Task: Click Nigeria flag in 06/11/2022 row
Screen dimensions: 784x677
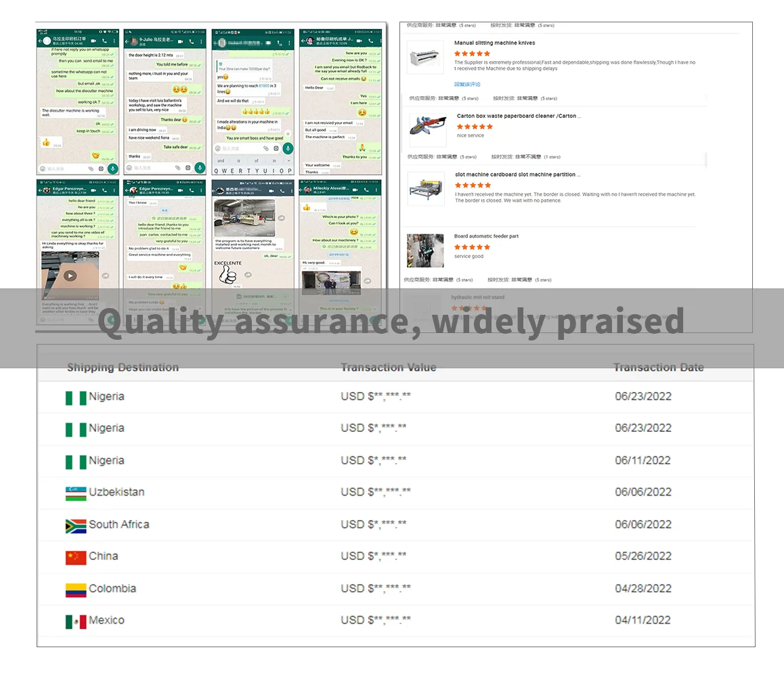Action: [x=76, y=462]
